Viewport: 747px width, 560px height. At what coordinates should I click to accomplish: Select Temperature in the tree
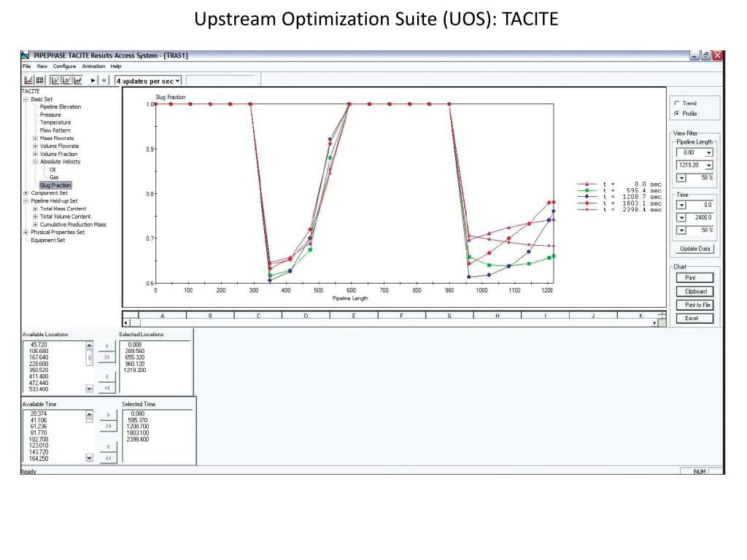(x=55, y=122)
